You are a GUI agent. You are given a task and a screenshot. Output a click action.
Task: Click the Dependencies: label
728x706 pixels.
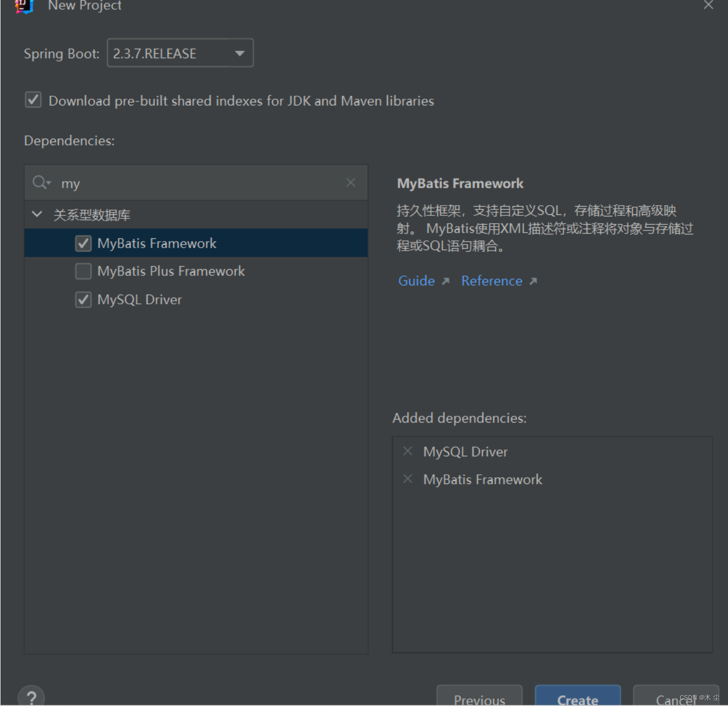69,141
